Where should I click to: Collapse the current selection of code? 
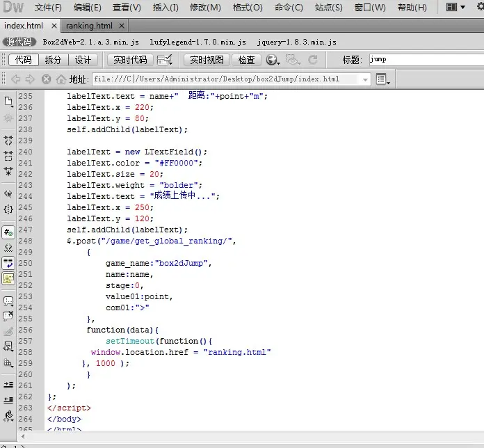8,156
